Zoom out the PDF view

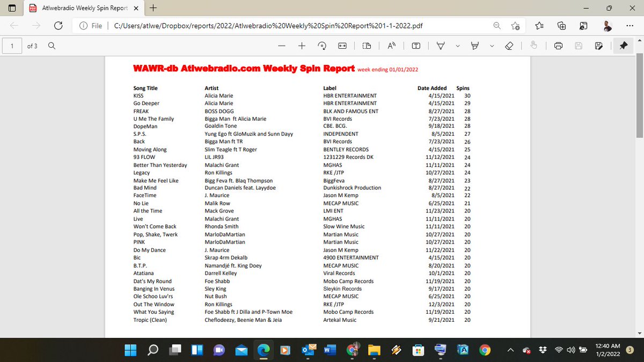282,46
